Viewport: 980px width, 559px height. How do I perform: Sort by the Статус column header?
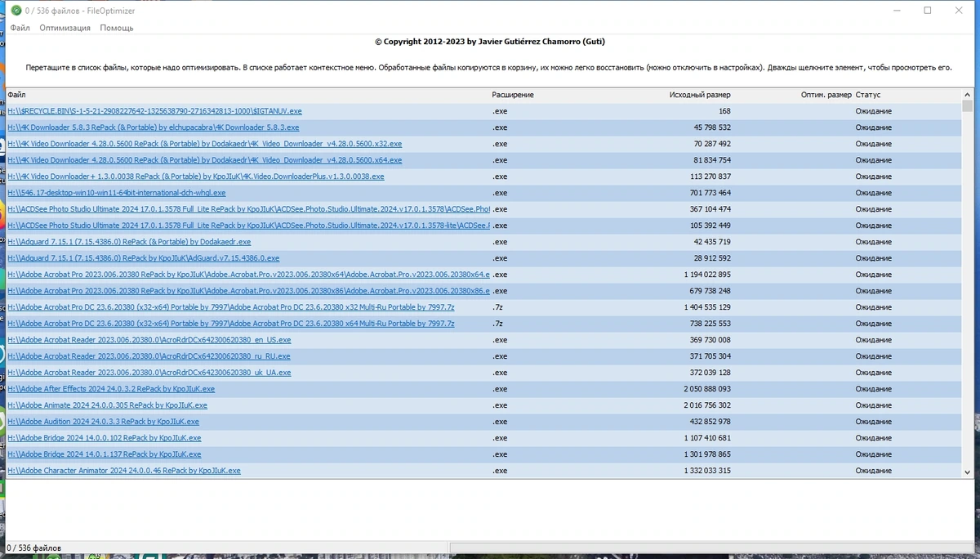coord(868,95)
